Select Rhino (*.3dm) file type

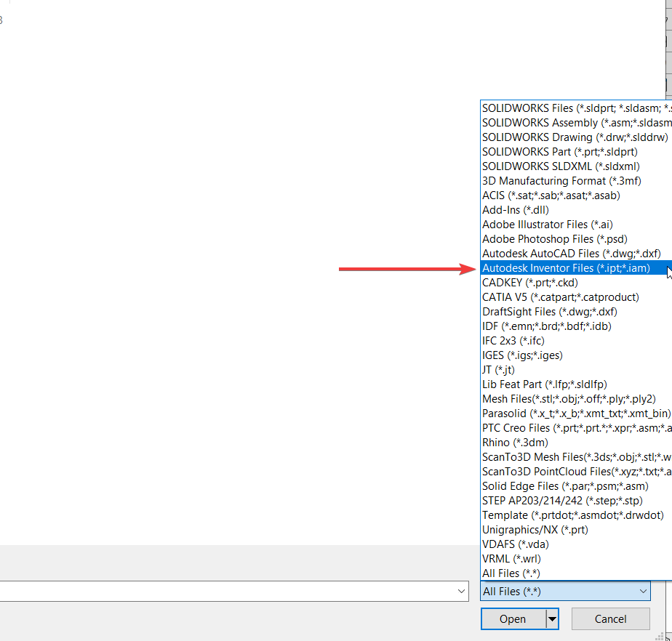click(x=515, y=443)
